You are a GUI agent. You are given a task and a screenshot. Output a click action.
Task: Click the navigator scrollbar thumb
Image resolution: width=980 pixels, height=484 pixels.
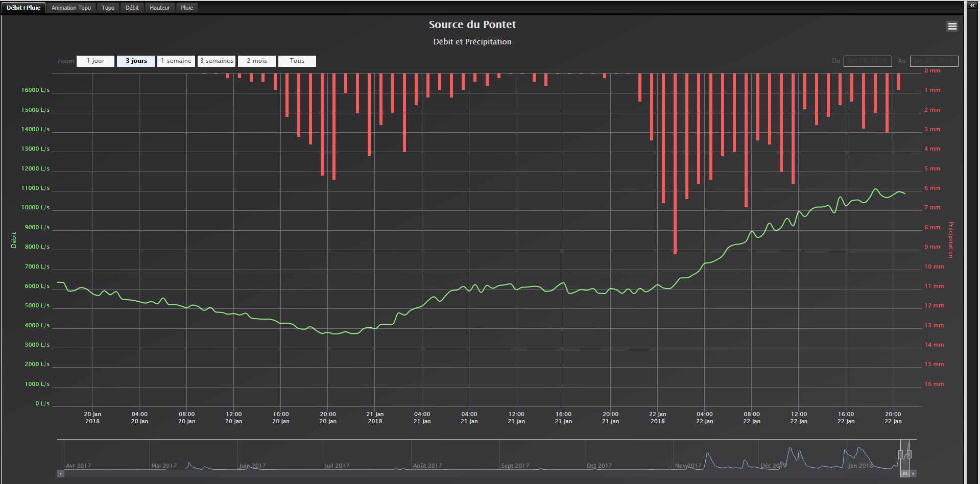click(x=905, y=474)
